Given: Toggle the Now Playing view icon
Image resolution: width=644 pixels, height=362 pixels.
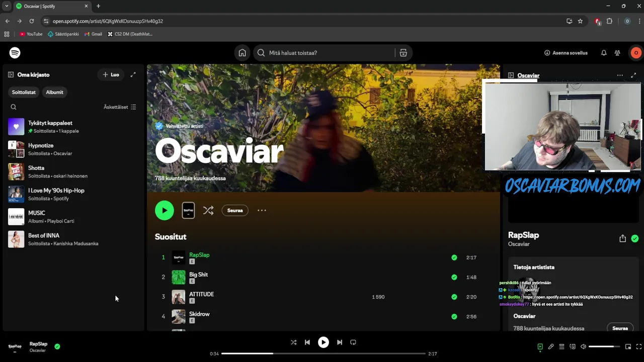Looking at the screenshot, I should pos(540,346).
